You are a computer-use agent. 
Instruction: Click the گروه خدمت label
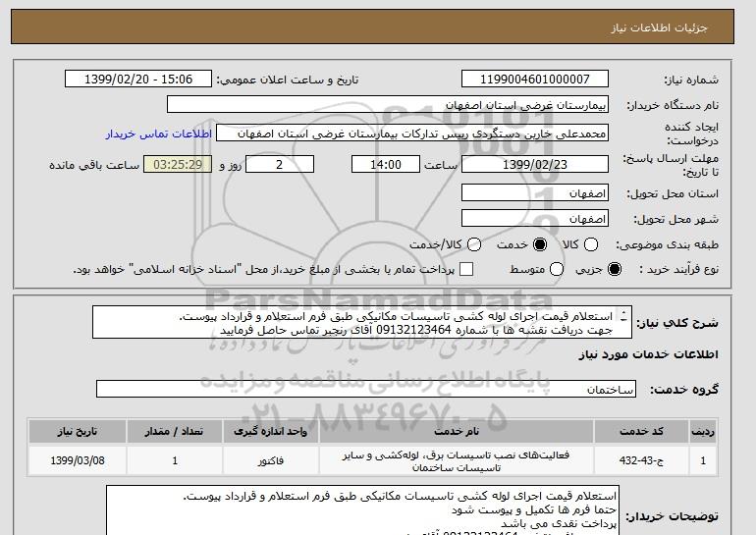pyautogui.click(x=683, y=390)
